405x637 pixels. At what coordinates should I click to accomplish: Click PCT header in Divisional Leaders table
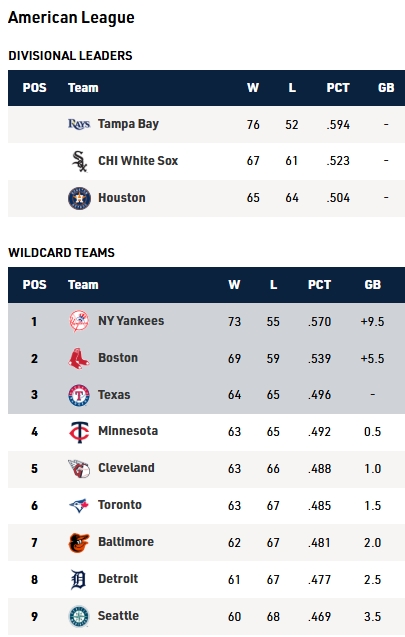coord(338,88)
